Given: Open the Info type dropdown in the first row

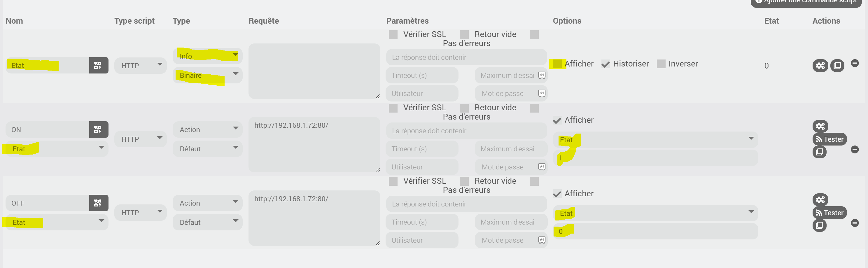Looking at the screenshot, I should tap(208, 56).
